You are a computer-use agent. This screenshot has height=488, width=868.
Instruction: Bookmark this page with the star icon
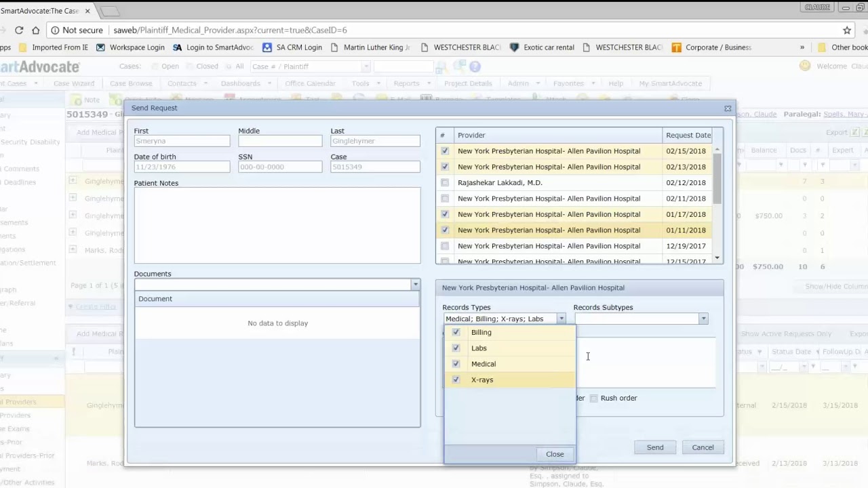(x=847, y=30)
